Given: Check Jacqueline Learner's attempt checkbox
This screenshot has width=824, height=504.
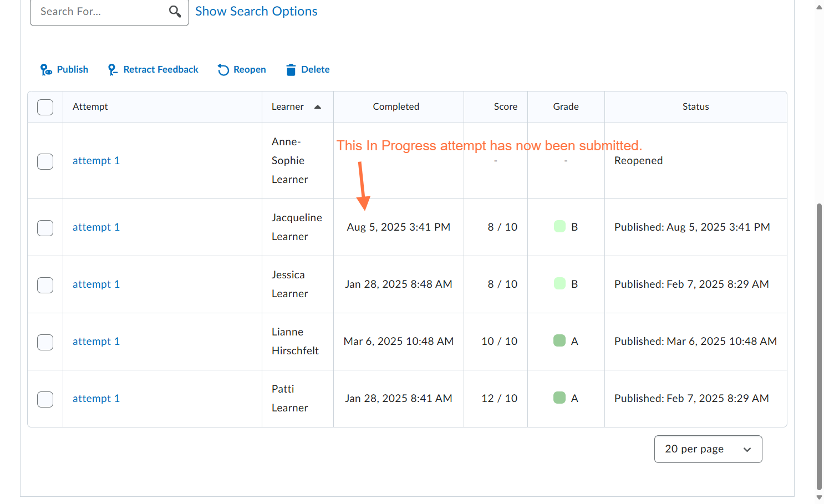Looking at the screenshot, I should [45, 228].
